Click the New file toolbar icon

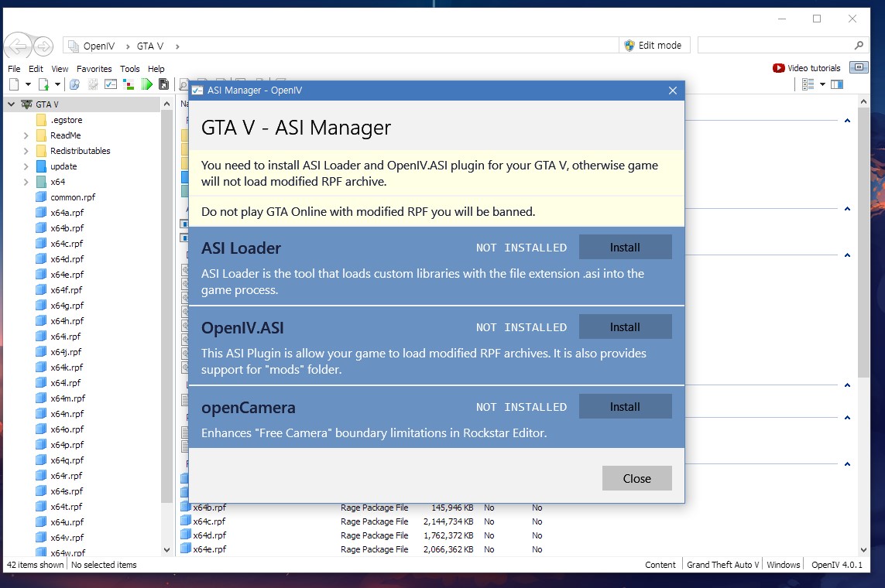[15, 84]
